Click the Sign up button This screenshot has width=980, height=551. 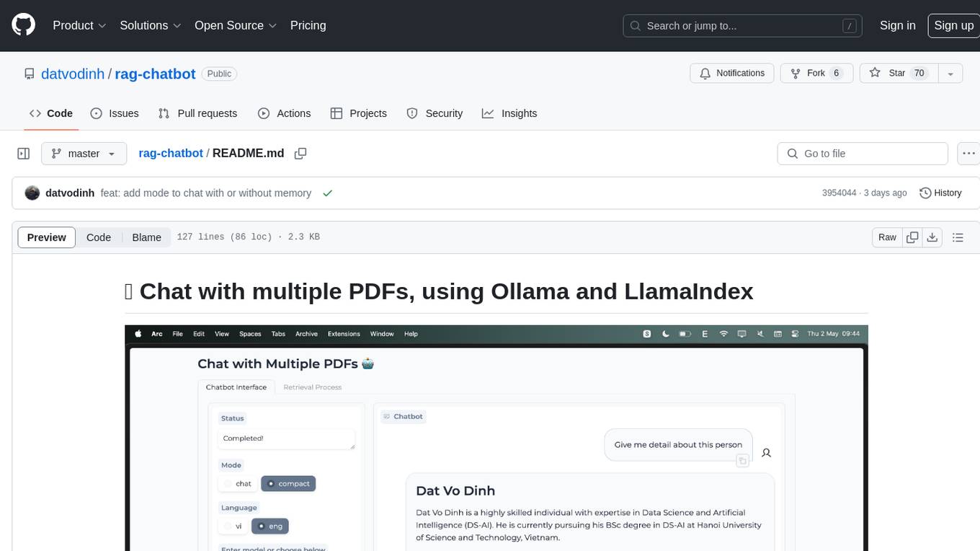click(x=953, y=25)
